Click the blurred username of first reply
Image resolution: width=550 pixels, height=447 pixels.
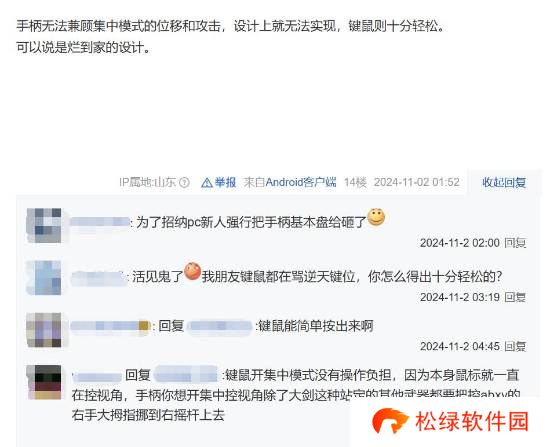tap(100, 222)
